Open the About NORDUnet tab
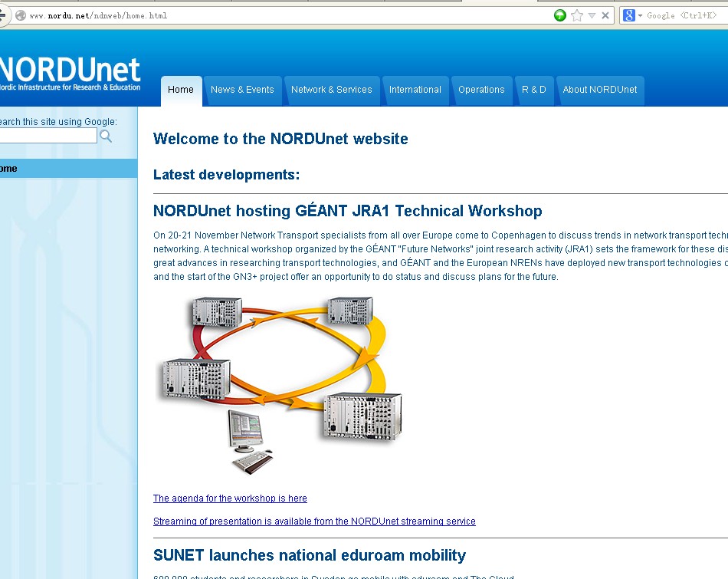Viewport: 728px width, 579px height. tap(600, 90)
